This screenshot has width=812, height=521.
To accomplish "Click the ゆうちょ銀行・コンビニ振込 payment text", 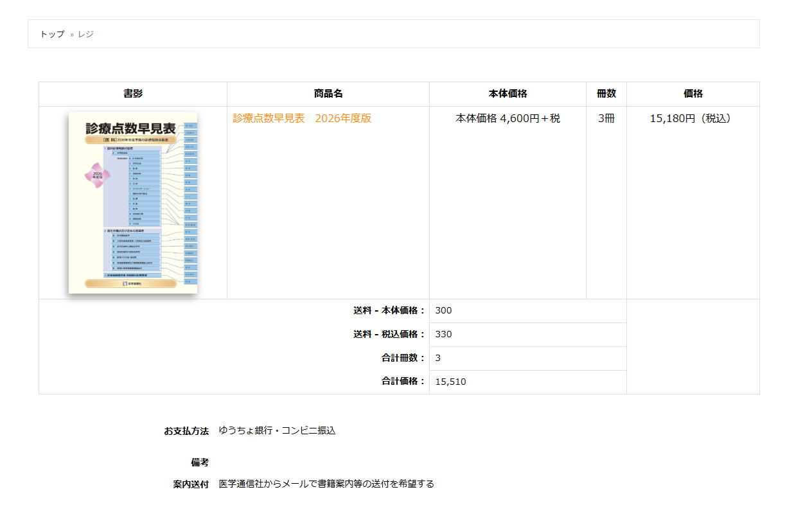I will coord(277,430).
